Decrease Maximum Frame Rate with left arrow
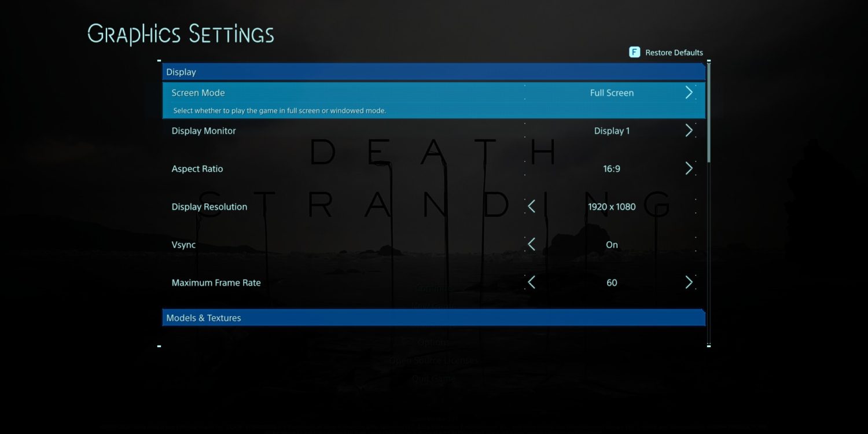 tap(532, 282)
